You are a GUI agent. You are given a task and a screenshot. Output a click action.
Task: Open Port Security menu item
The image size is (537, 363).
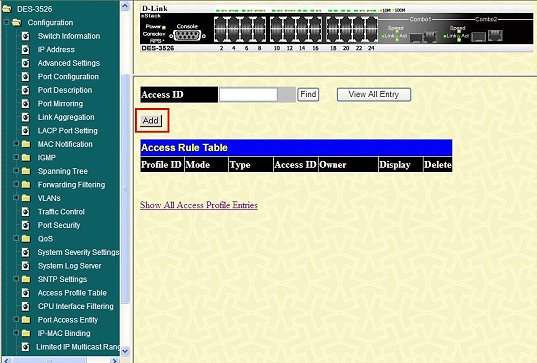(x=59, y=225)
